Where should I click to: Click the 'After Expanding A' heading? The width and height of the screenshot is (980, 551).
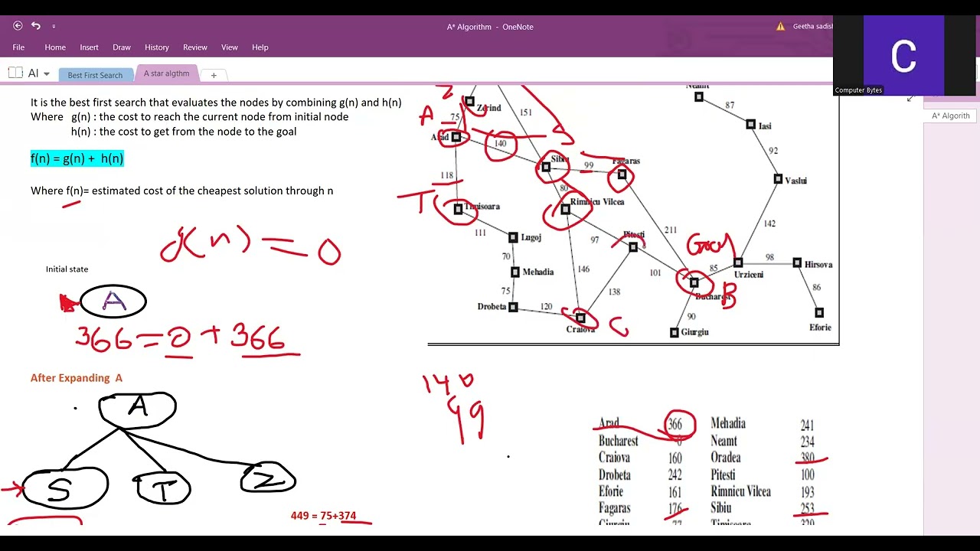coord(77,378)
